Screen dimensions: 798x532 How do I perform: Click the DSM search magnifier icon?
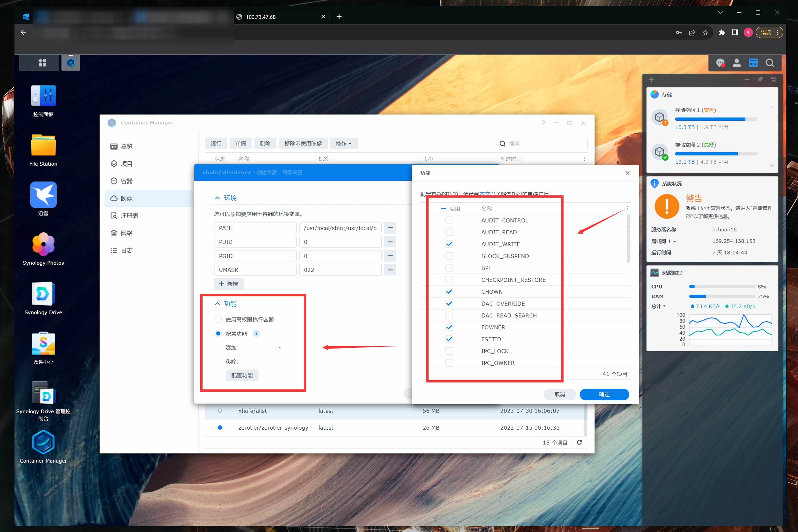coord(769,63)
